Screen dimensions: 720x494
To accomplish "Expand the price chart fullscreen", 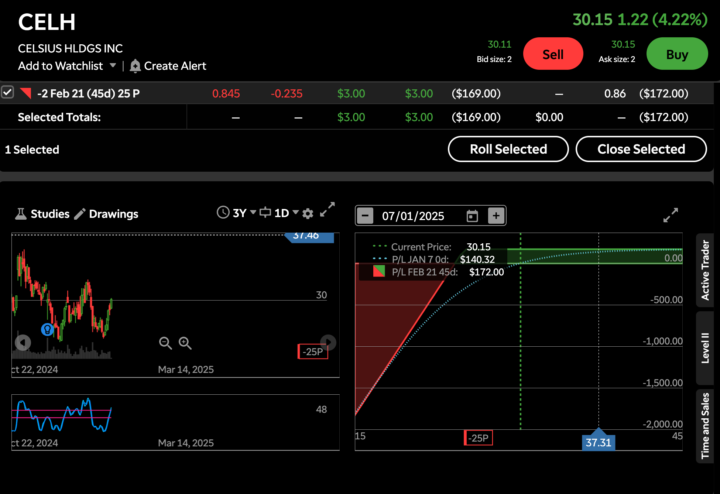I will pos(327,209).
